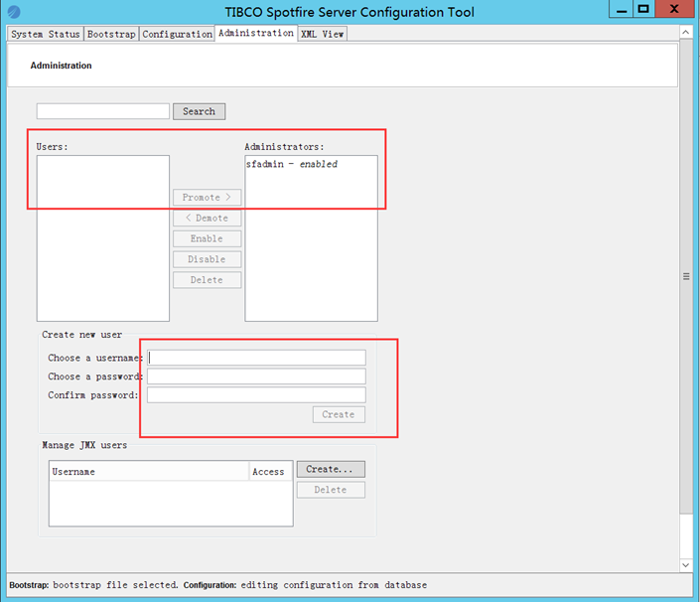
Task: Click the Promote > button
Action: pos(208,198)
